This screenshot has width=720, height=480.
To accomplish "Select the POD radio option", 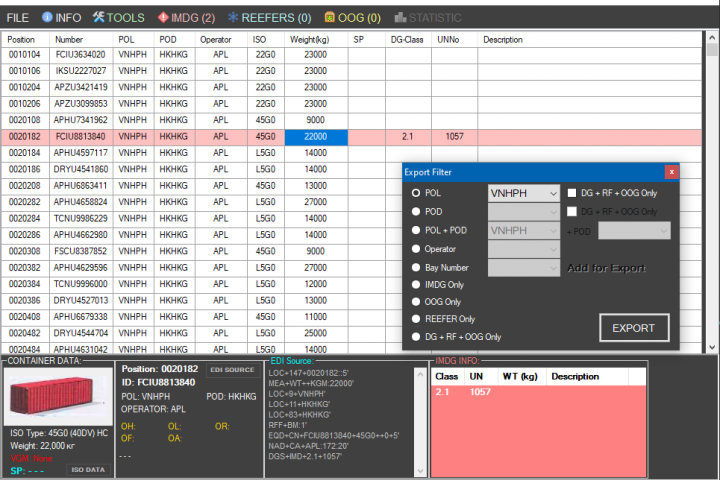I will (x=416, y=211).
